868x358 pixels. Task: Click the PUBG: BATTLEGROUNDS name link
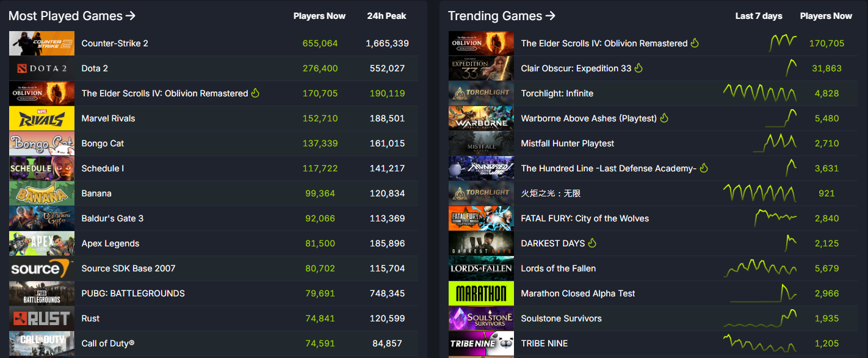(x=133, y=293)
